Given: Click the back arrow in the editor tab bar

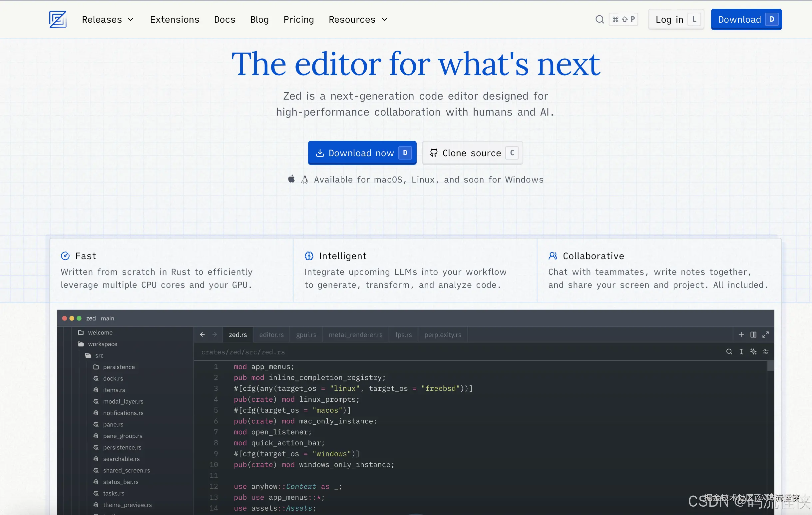Looking at the screenshot, I should coord(202,334).
